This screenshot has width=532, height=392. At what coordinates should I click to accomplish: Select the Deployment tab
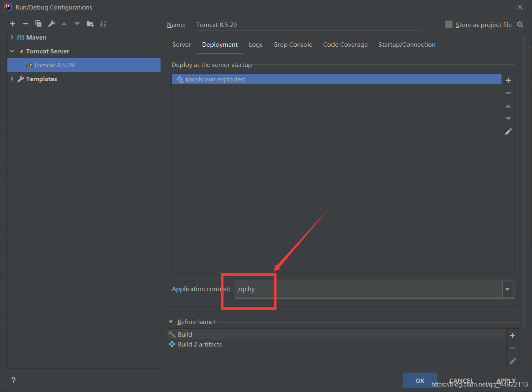pos(220,45)
